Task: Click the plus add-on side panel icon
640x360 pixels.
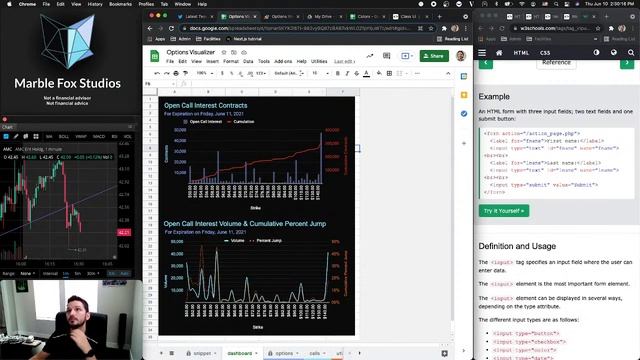Action: [464, 143]
